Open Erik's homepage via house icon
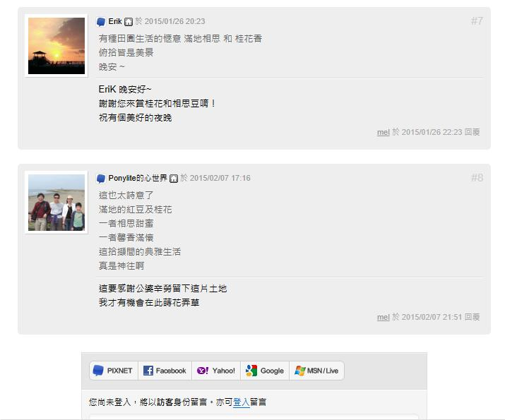This screenshot has height=420, width=505. tap(129, 22)
